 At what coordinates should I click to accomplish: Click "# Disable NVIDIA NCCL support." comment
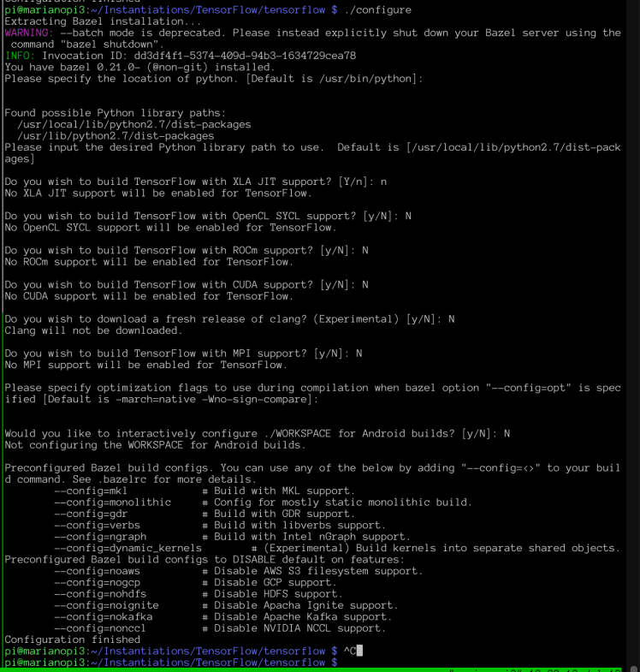coord(293,628)
